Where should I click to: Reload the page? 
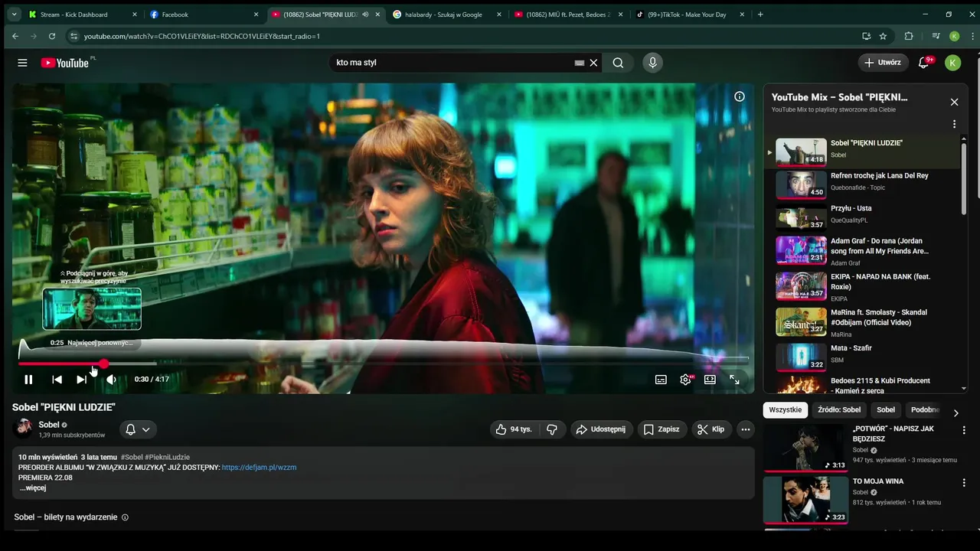pyautogui.click(x=52, y=36)
